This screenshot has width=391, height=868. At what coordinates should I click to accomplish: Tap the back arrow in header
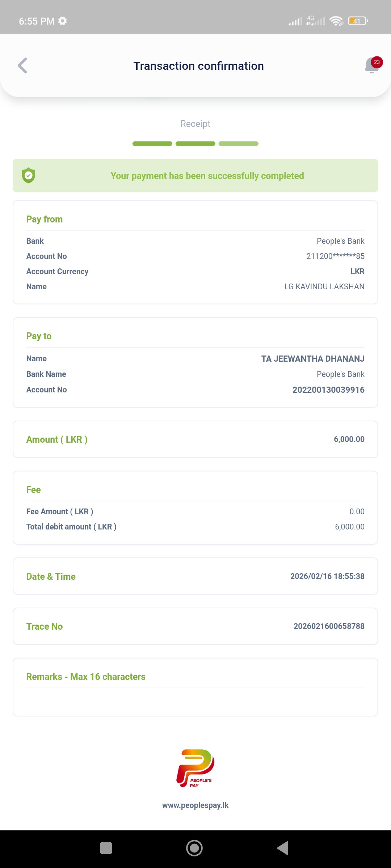tap(22, 66)
